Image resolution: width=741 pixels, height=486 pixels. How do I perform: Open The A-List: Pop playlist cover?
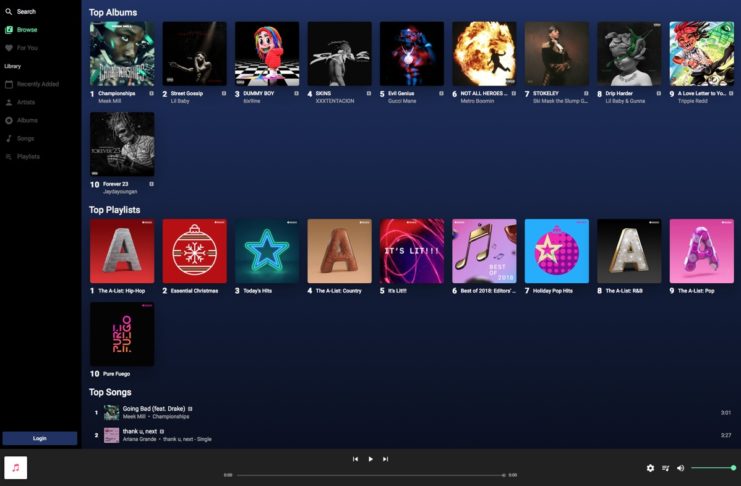(x=702, y=251)
